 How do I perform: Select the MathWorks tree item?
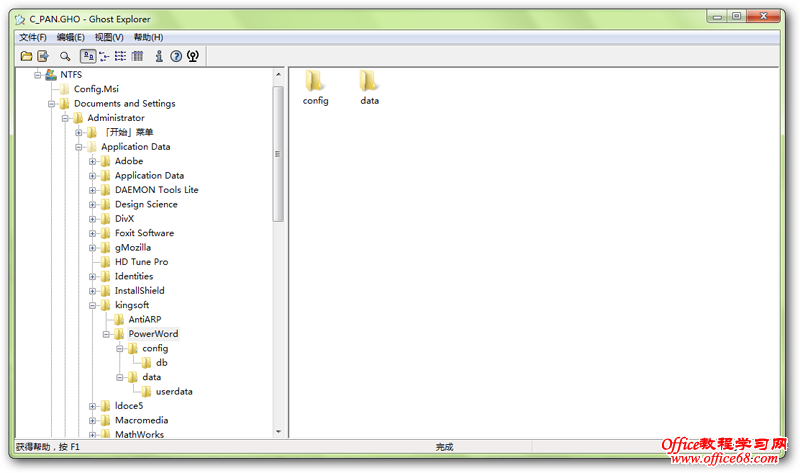click(139, 434)
